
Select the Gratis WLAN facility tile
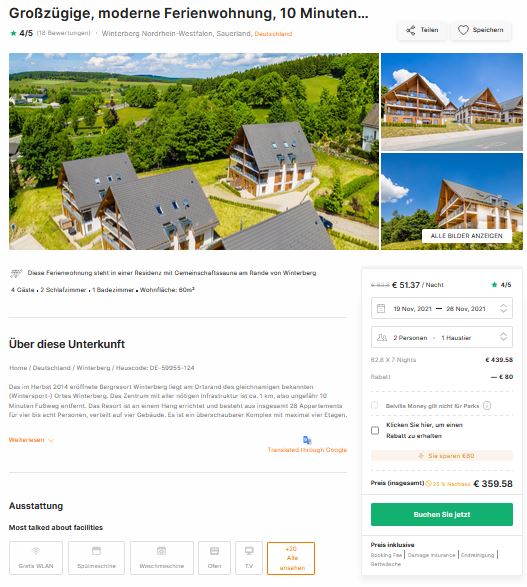(36, 558)
